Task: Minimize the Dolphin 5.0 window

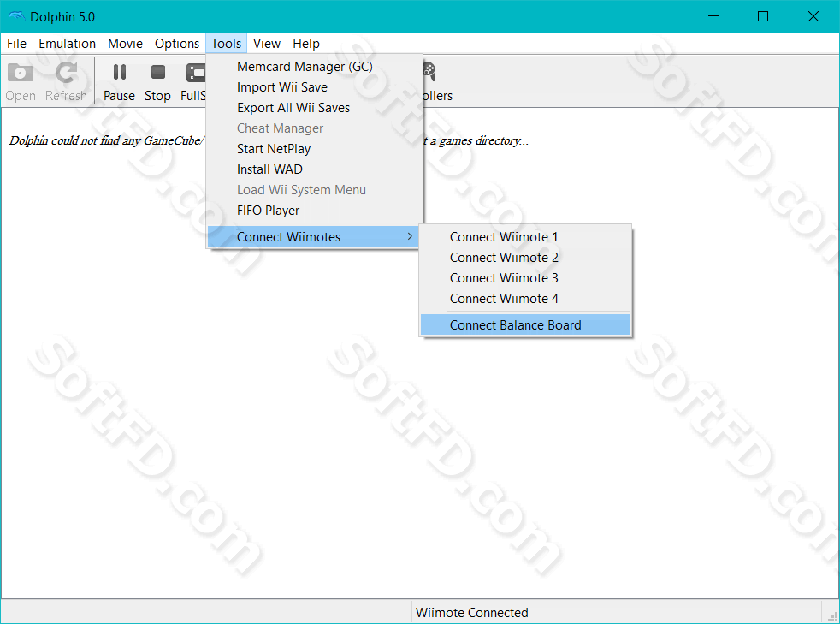Action: pyautogui.click(x=713, y=16)
